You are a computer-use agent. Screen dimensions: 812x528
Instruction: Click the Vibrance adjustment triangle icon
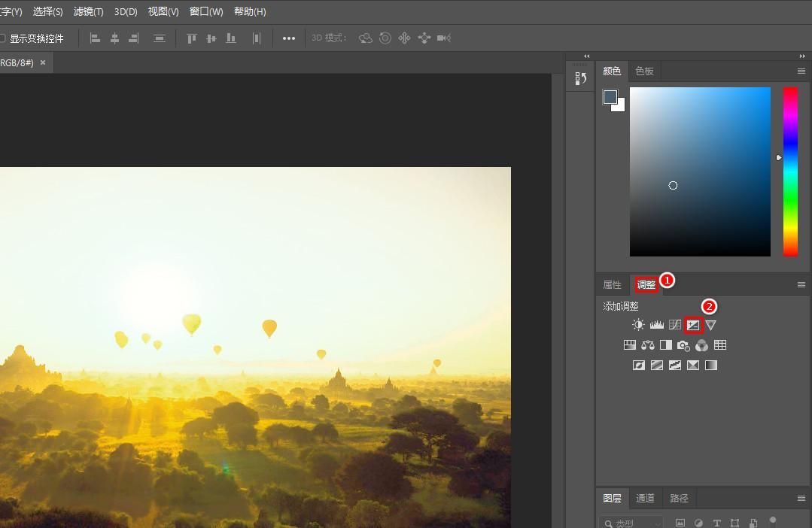[711, 325]
